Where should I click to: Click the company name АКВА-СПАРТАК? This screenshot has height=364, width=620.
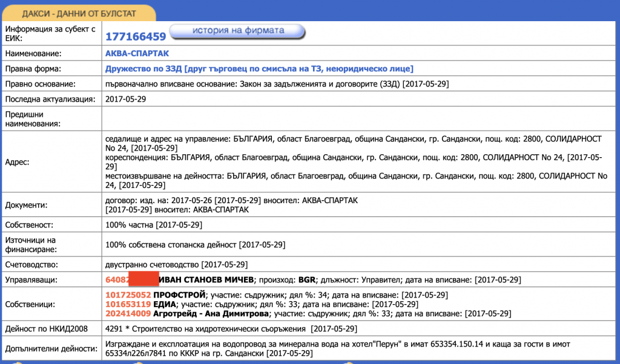(137, 54)
